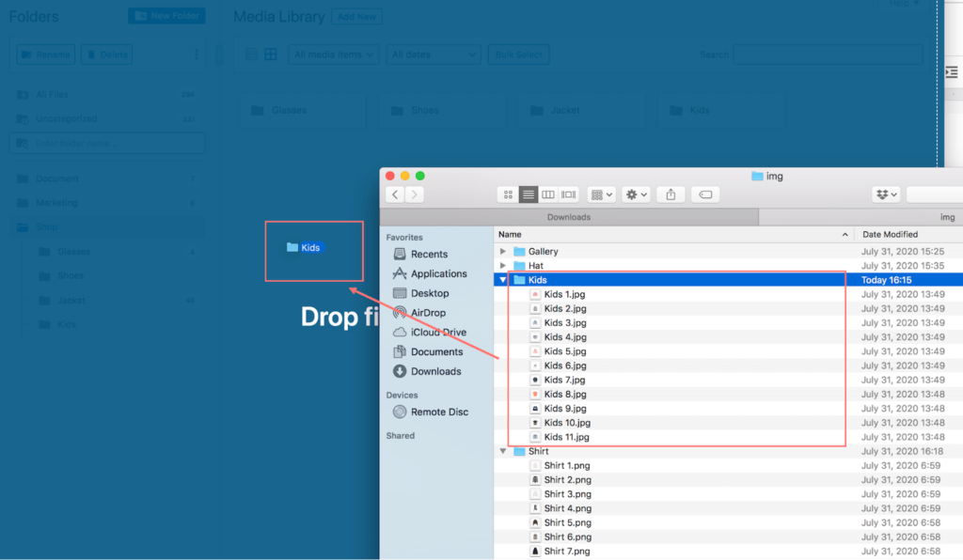Sort files by Date Modified column
The width and height of the screenshot is (963, 560).
click(890, 234)
